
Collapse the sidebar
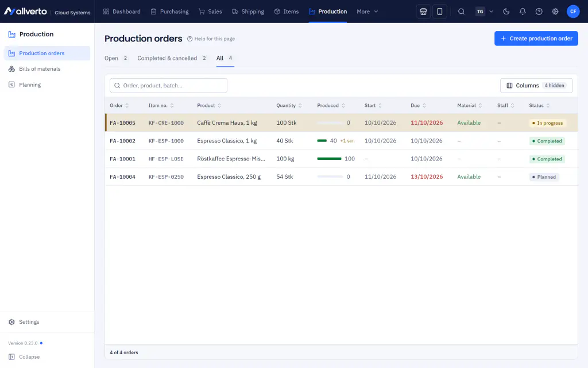[24, 356]
